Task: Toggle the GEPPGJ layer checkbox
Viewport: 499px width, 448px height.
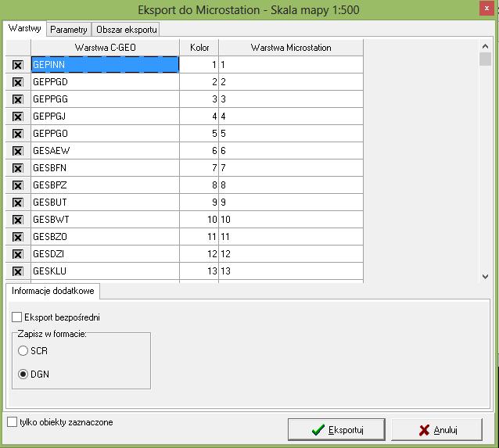Action: (17, 116)
